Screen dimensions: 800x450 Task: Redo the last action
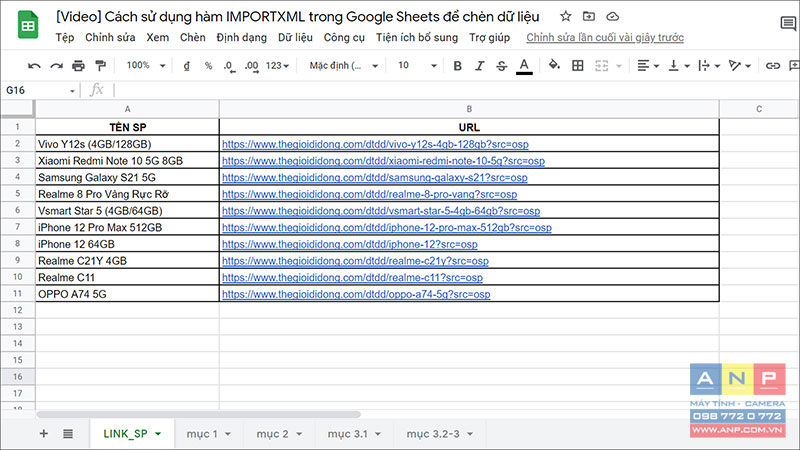pyautogui.click(x=56, y=66)
